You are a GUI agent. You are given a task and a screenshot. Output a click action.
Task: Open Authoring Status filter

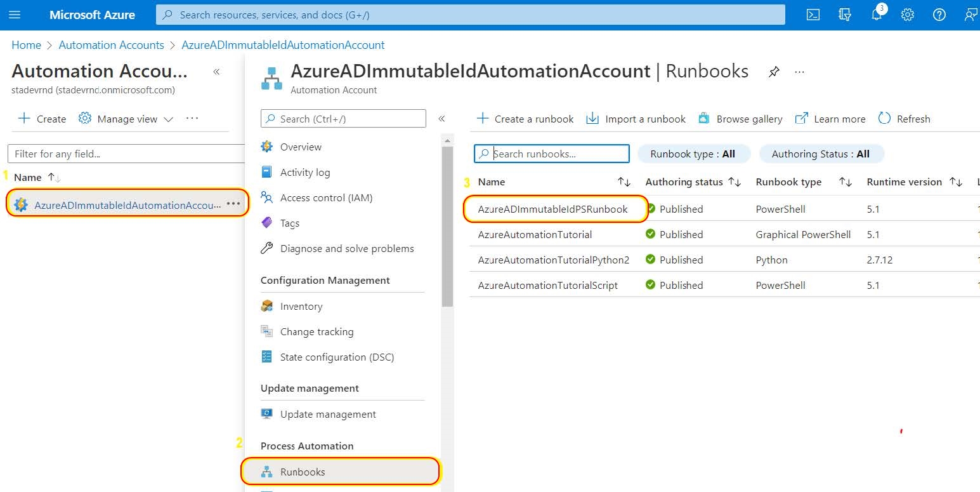tap(820, 154)
